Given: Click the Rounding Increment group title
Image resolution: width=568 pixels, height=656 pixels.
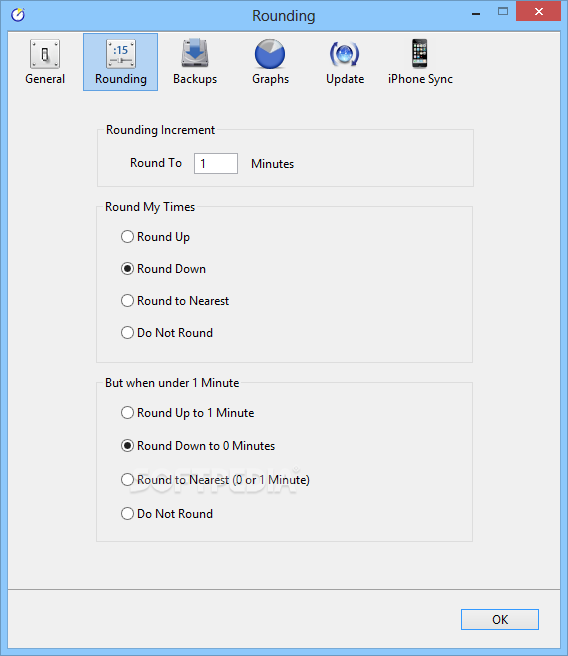Looking at the screenshot, I should click(x=160, y=130).
